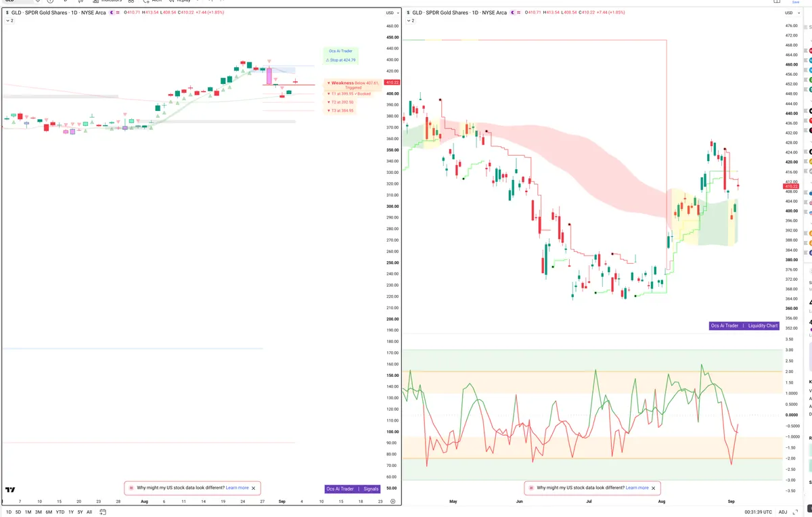Click the T1 at 399.95 Booked label
The width and height of the screenshot is (812, 517).
click(x=349, y=94)
